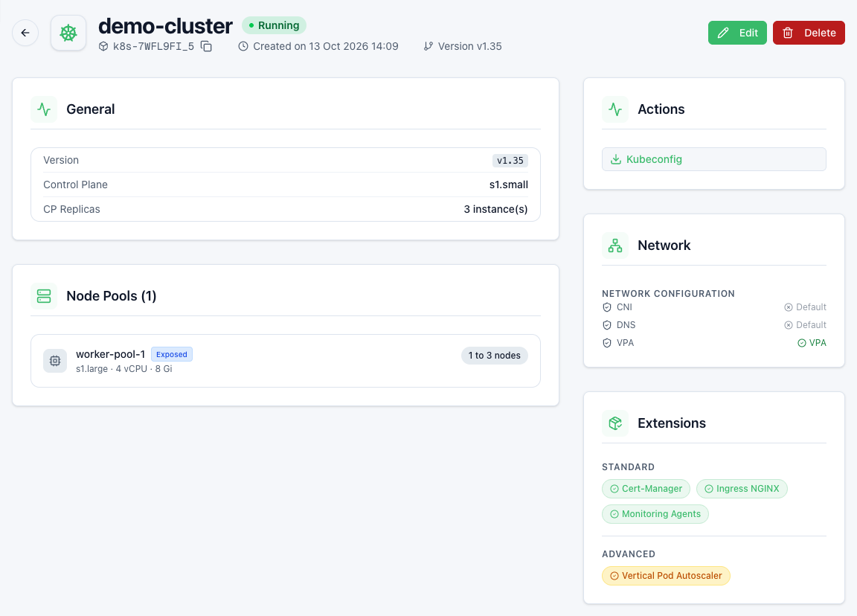Click the s1.small control plane value
Screen dimensions: 857x616
click(508, 185)
